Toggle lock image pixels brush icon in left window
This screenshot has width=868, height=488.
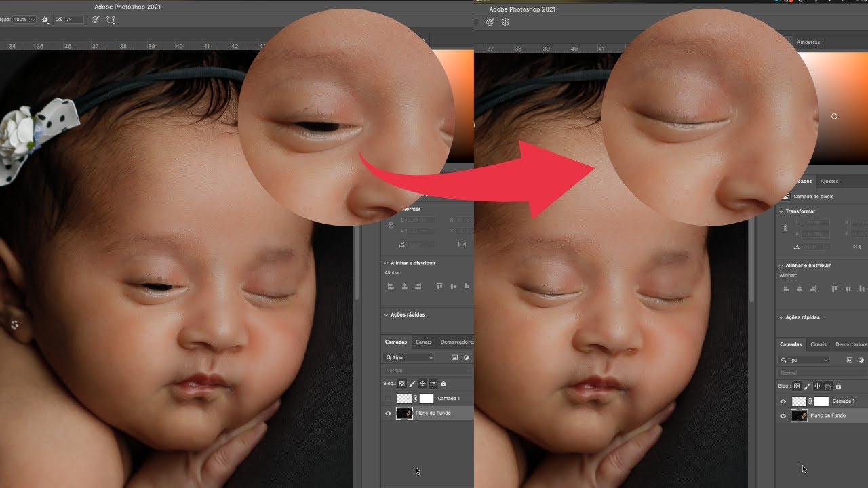[412, 384]
